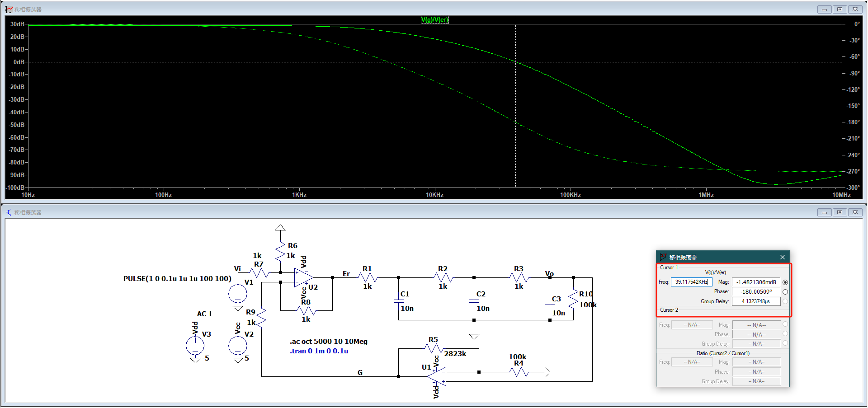Select resistor R4 100k
The image size is (868, 408).
519,372
